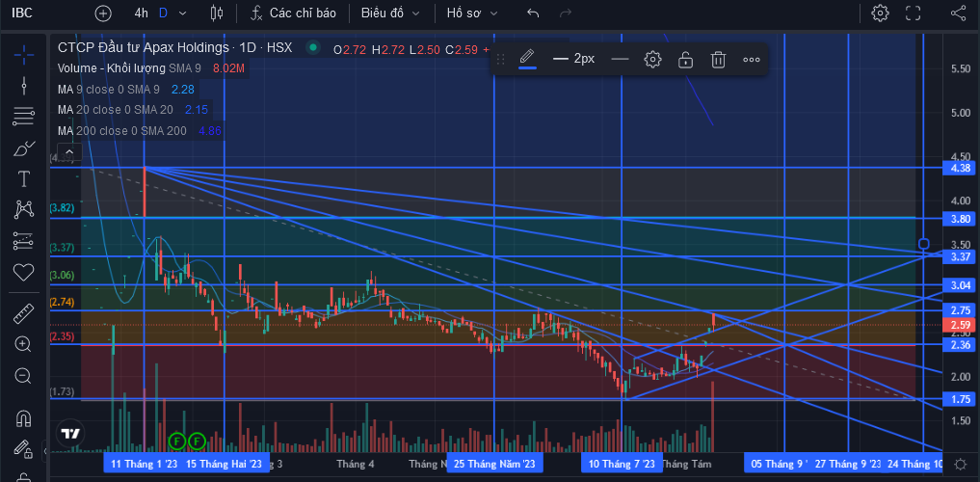The width and height of the screenshot is (980, 482).
Task: Open the patterns drawing tool
Action: [24, 209]
